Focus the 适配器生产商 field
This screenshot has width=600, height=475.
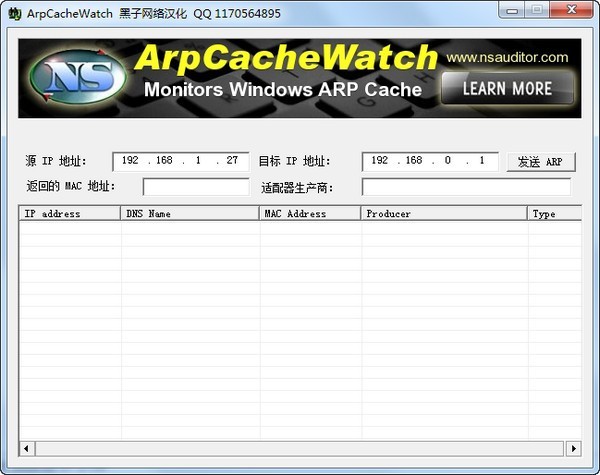[x=466, y=187]
